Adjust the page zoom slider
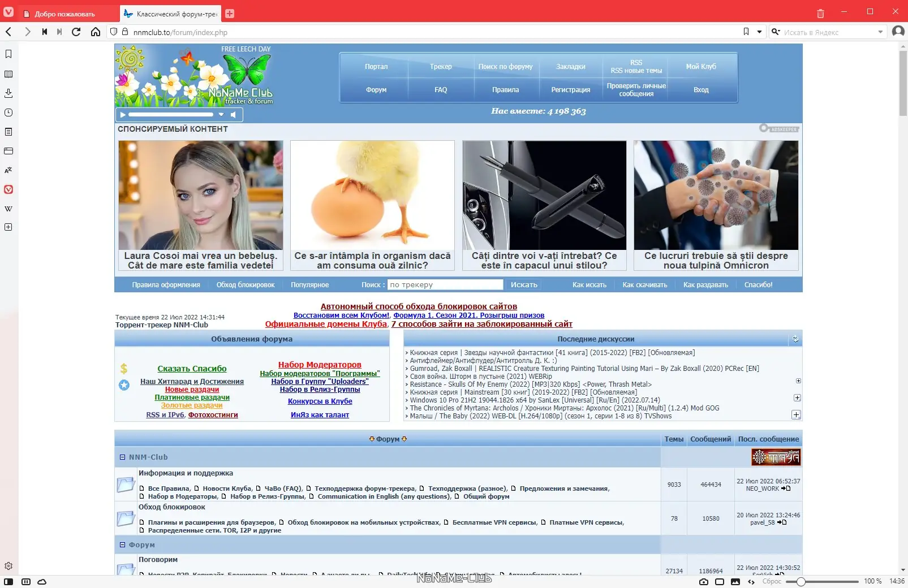The height and width of the screenshot is (588, 908). coord(802,581)
